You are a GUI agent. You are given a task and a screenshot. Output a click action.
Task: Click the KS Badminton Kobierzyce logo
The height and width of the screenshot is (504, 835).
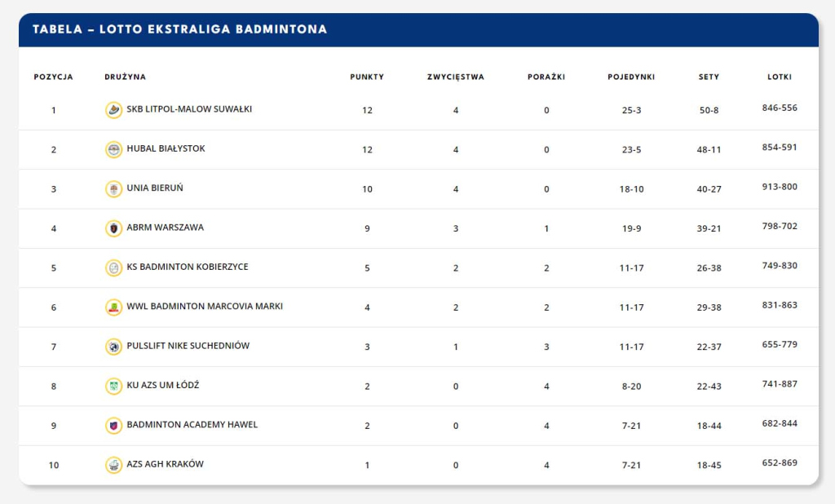pos(114,267)
